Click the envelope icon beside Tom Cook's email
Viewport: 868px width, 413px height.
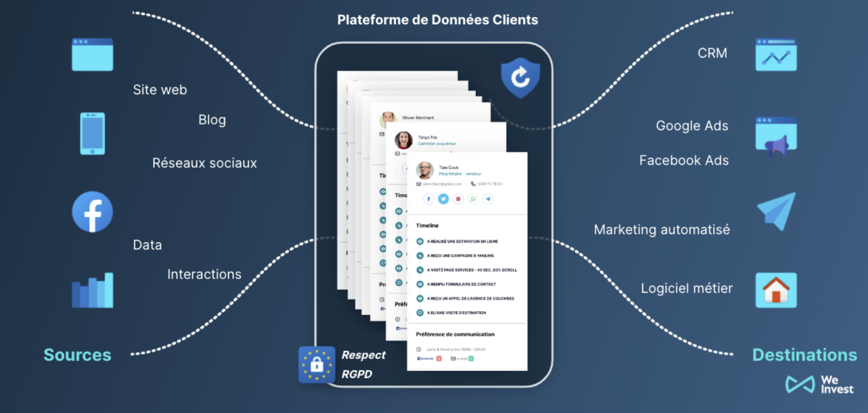(x=419, y=184)
